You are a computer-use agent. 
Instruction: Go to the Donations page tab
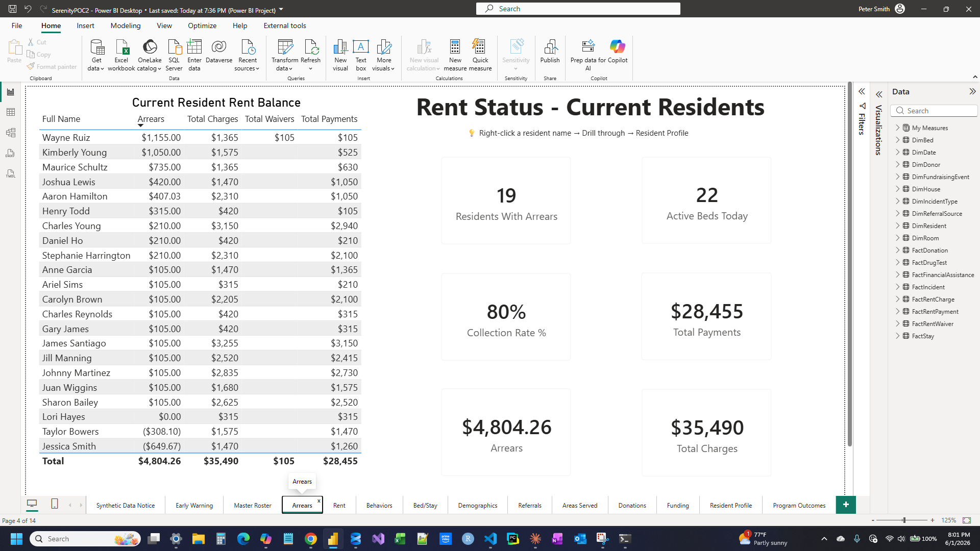632,505
